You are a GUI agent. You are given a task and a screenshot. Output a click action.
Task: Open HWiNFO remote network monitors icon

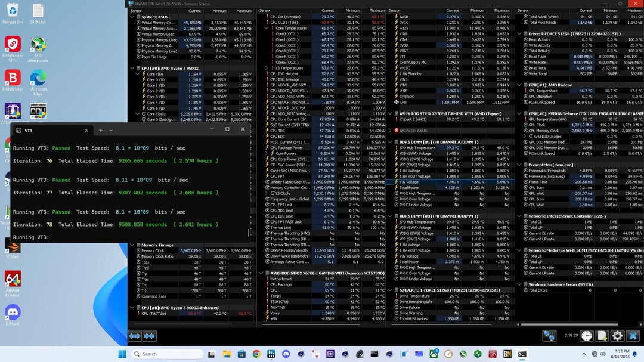549,336
